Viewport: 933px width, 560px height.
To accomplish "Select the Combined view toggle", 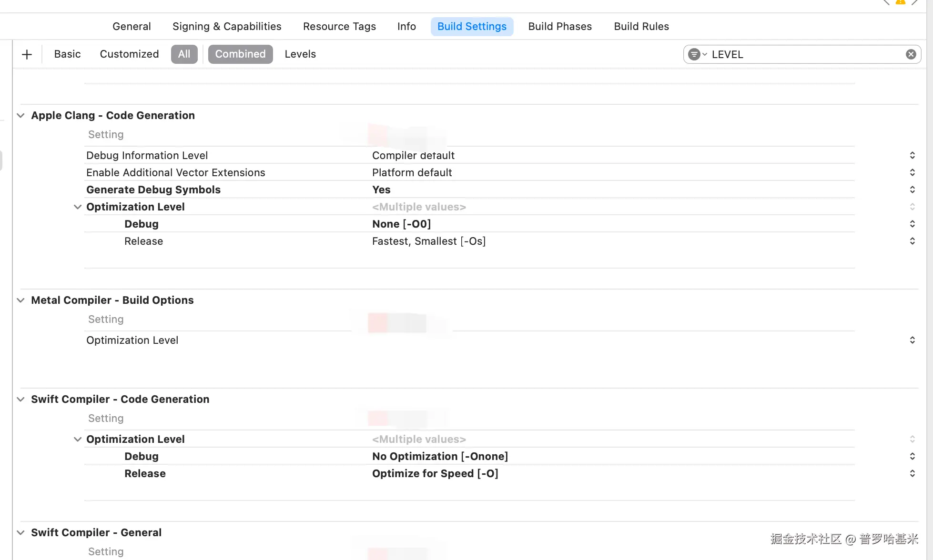I will [240, 54].
